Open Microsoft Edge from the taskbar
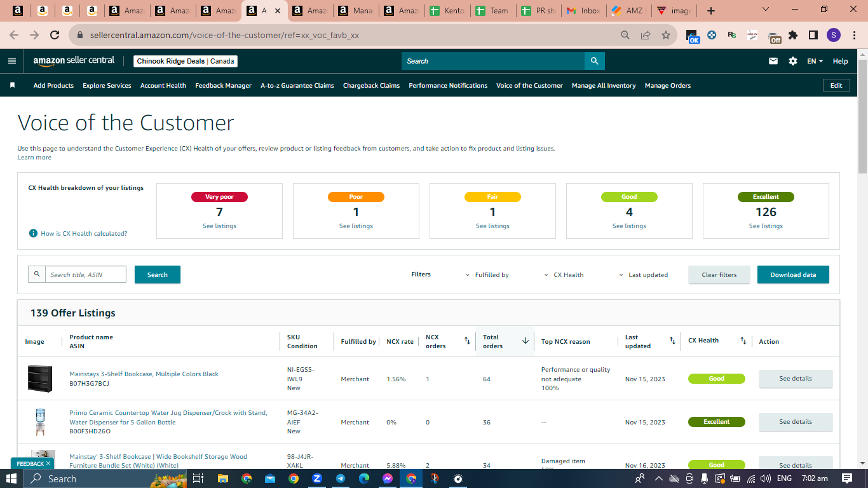This screenshot has height=488, width=868. [x=364, y=478]
